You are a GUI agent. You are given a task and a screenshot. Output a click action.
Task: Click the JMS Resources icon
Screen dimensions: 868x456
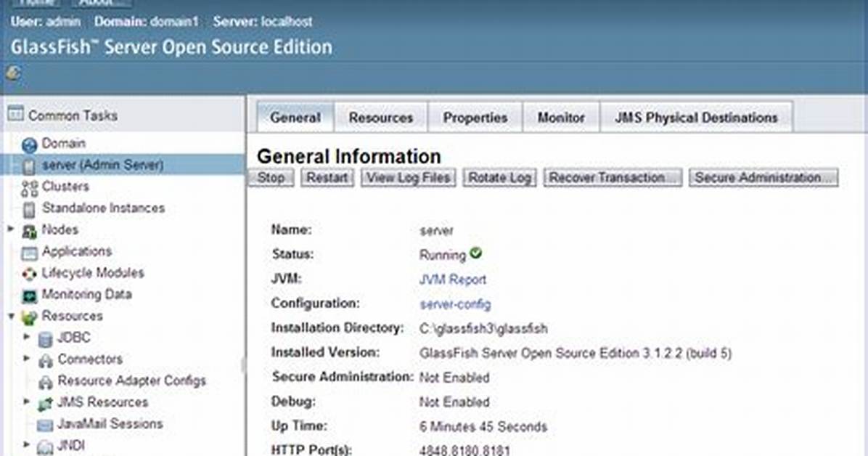point(46,404)
